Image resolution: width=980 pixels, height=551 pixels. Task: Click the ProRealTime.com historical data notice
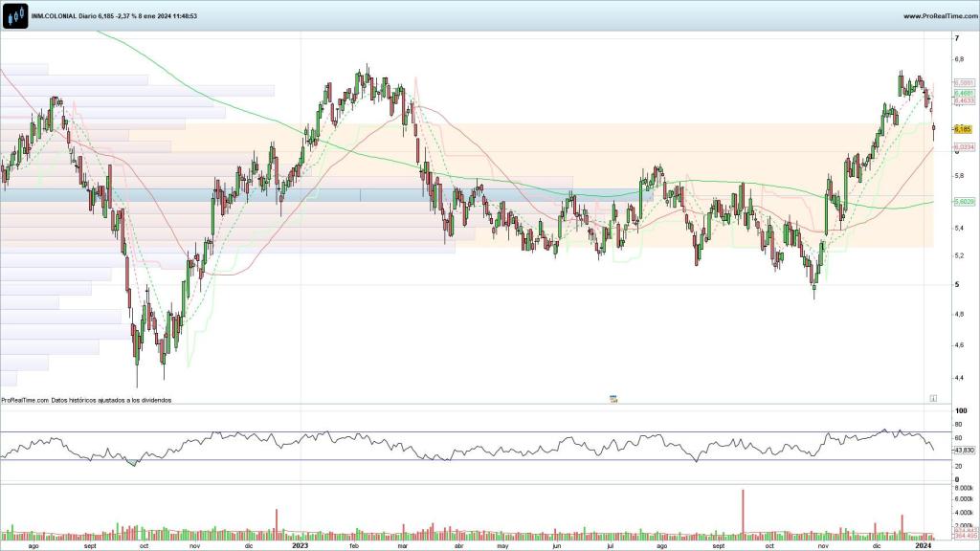(x=86, y=401)
